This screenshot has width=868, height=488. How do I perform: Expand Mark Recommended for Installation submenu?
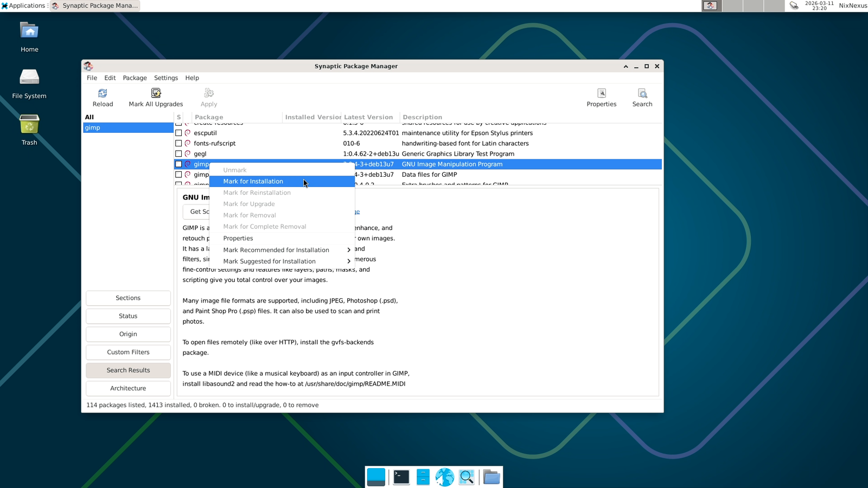click(276, 249)
